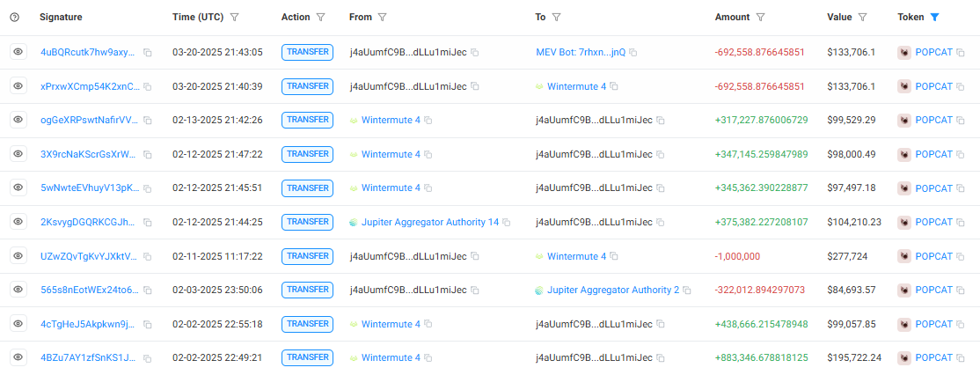This screenshot has height=375, width=980.
Task: Open the Action column filter
Action: 320,17
